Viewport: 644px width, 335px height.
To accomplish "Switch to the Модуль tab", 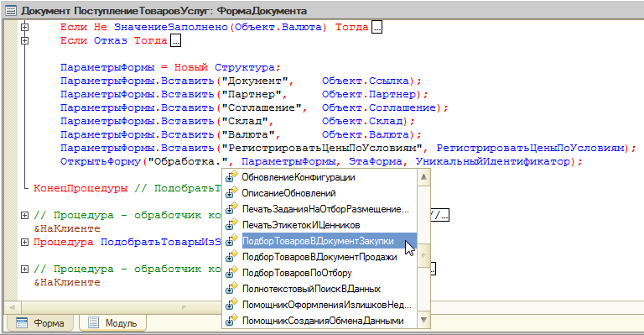I will (113, 323).
